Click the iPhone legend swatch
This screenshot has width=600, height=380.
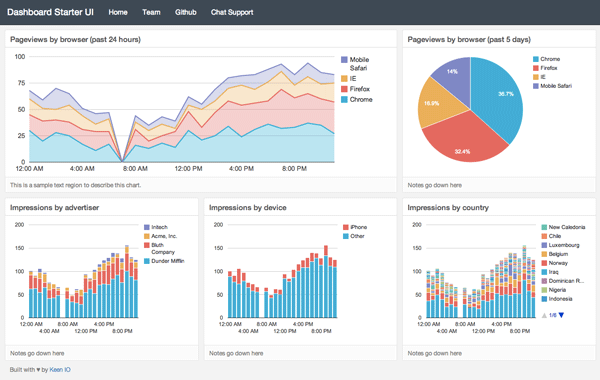point(346,227)
